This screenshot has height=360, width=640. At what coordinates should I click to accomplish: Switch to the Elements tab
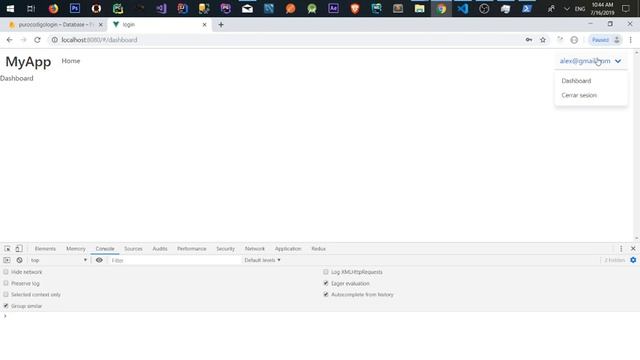coord(45,249)
